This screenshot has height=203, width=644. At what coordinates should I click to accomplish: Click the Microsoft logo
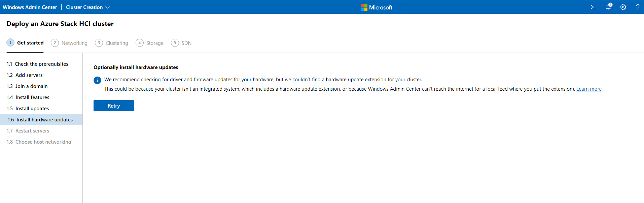tap(364, 7)
